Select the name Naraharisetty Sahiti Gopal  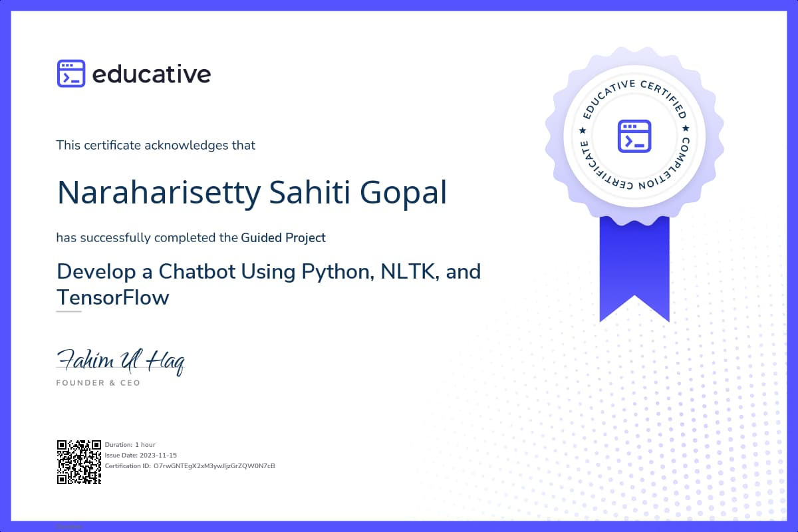click(x=252, y=192)
